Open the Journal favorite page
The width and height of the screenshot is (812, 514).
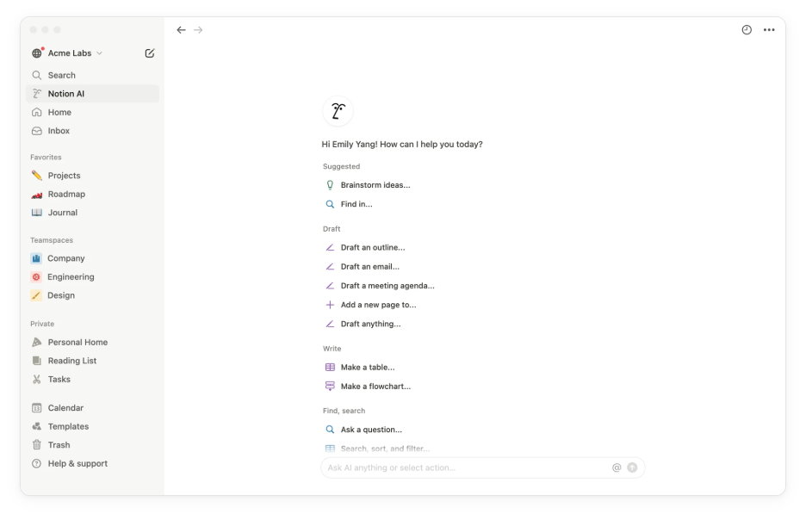click(92, 213)
